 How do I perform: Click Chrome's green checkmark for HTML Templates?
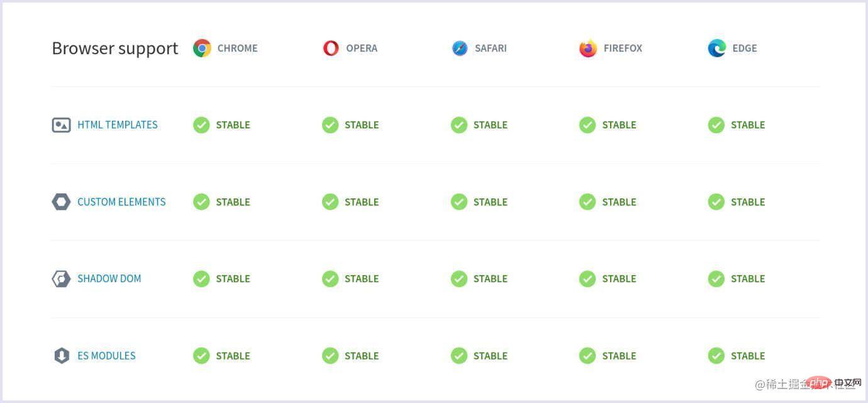[x=201, y=125]
